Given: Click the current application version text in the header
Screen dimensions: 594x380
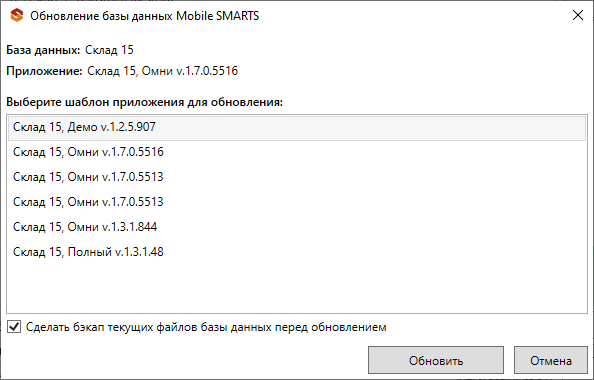Looking at the screenshot, I should click(x=163, y=71).
